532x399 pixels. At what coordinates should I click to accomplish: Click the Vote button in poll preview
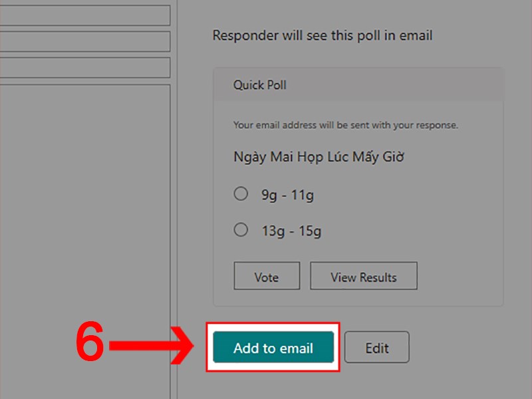[267, 276]
